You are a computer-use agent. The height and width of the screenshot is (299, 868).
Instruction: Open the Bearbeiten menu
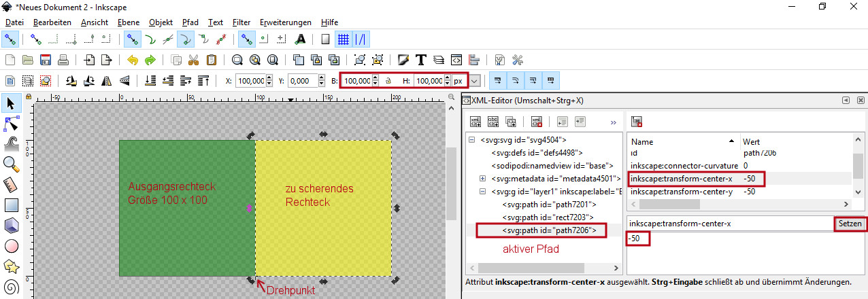click(52, 22)
